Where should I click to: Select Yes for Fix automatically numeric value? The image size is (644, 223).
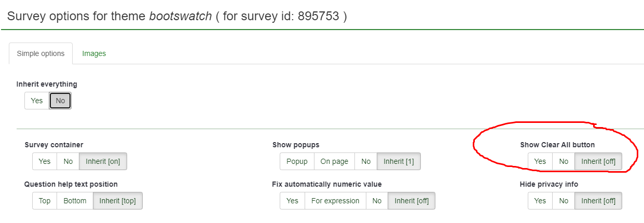(x=292, y=201)
